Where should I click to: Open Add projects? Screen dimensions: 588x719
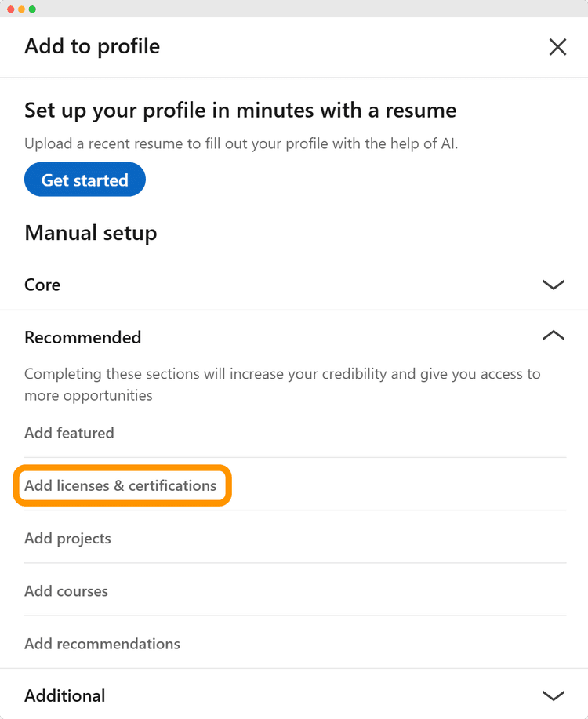67,539
